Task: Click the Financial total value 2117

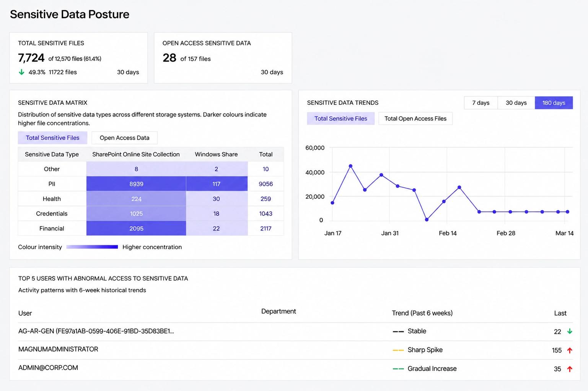Action: click(266, 229)
